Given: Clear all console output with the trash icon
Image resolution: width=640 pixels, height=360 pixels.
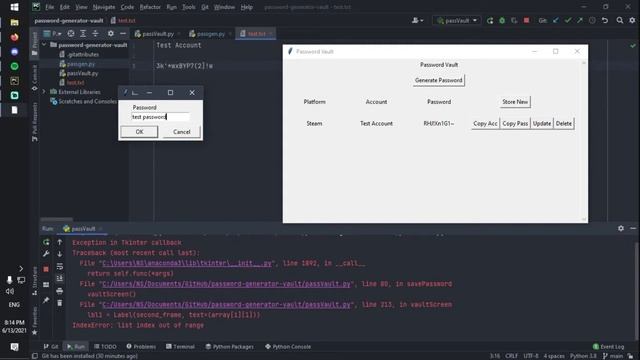Looking at the screenshot, I should pos(60,303).
